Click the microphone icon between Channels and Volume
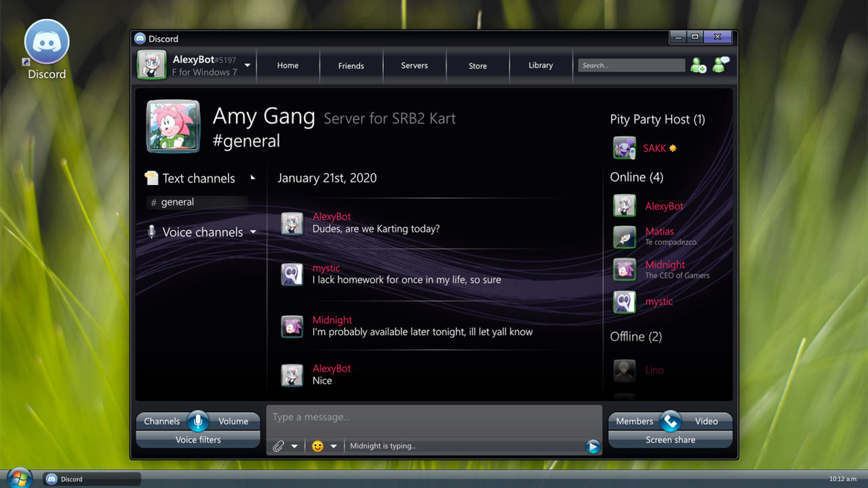Viewport: 868px width, 488px height. point(197,420)
